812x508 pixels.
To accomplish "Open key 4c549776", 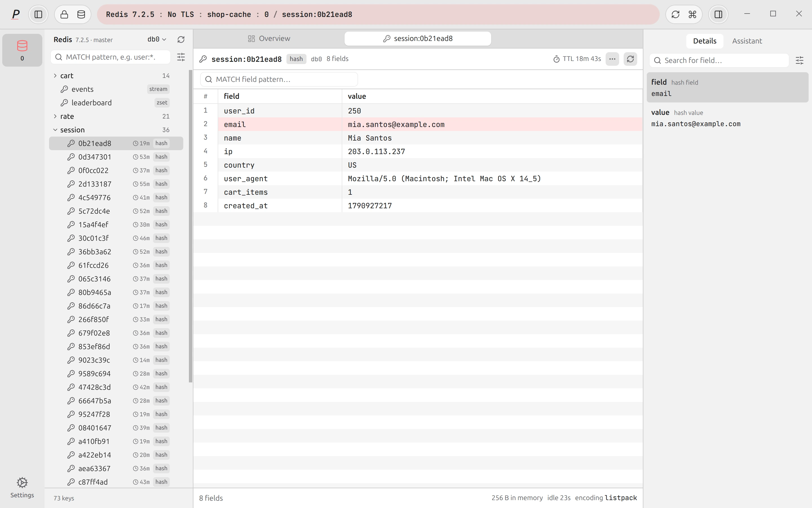I will click(x=116, y=198).
